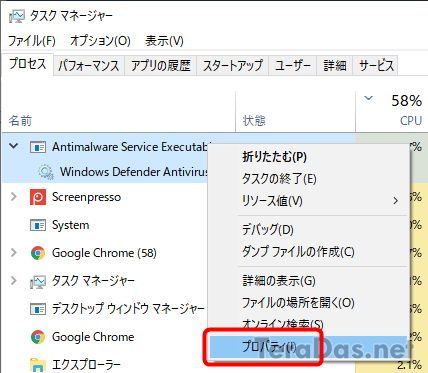Sort by the 名前 column header

coord(118,112)
